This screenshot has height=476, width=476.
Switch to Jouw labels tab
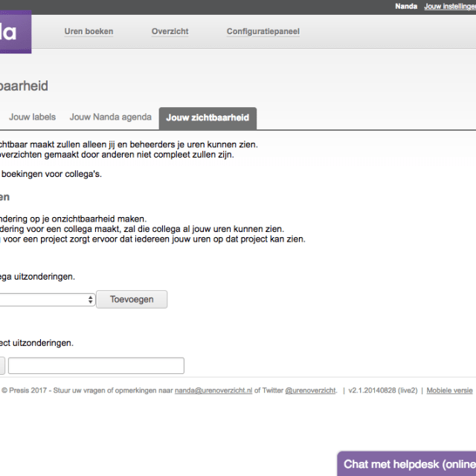coord(32,118)
